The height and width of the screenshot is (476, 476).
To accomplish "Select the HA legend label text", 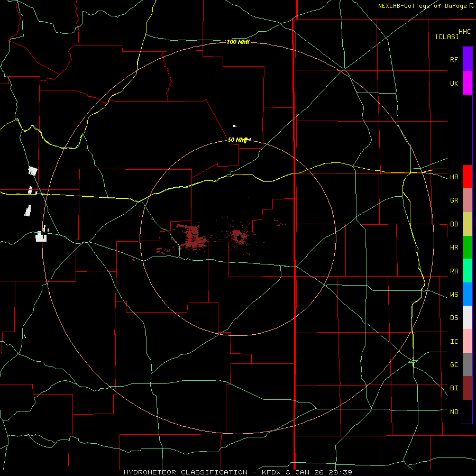I will 454,177.
